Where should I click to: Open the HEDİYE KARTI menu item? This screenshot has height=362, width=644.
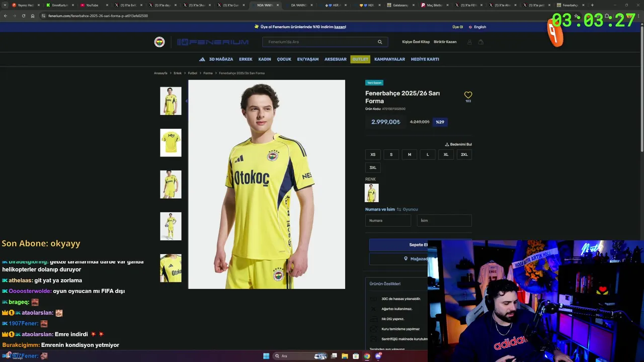click(425, 59)
